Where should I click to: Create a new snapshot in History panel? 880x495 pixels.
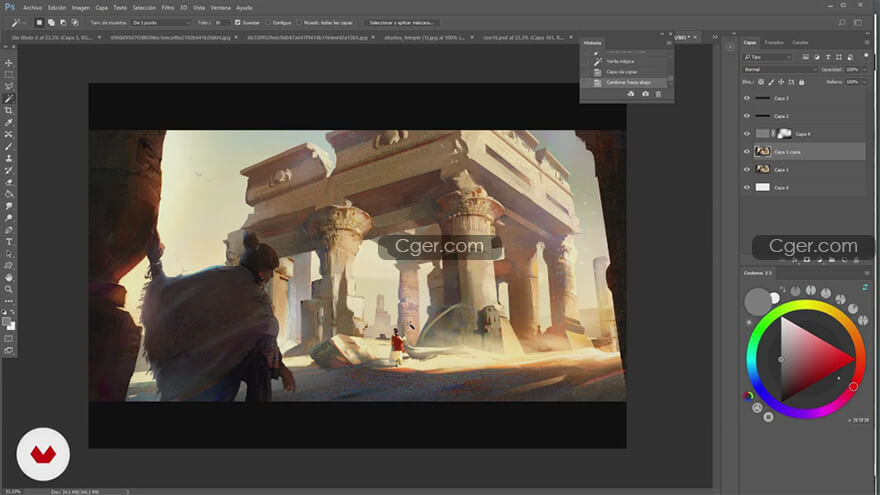click(645, 94)
